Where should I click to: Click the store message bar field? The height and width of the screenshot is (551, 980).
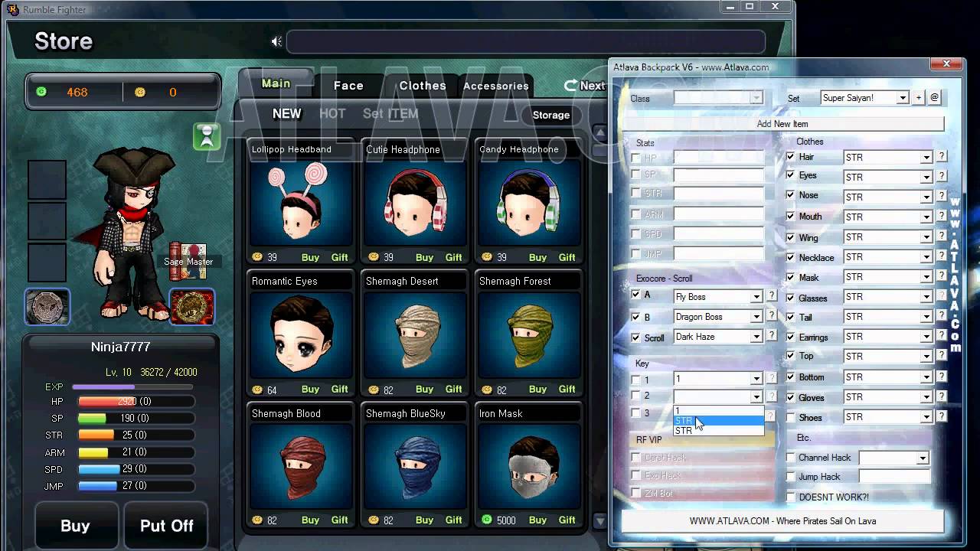coord(525,41)
